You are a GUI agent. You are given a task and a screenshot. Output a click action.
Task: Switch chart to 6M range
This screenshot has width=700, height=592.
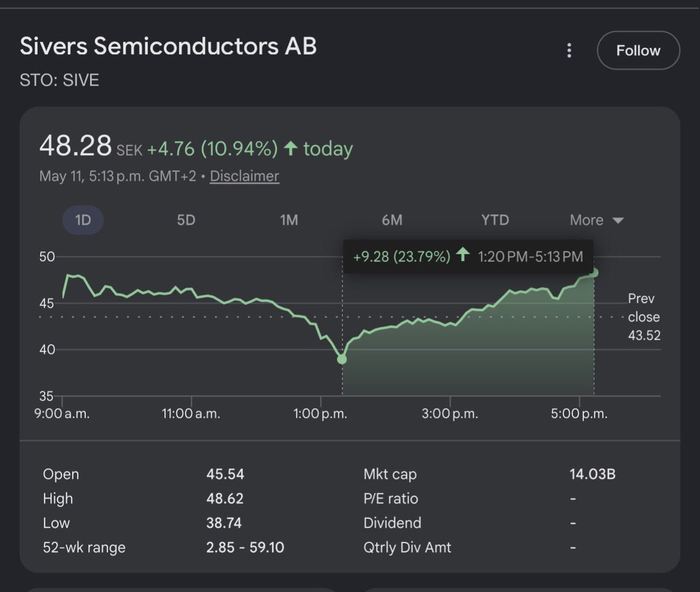[392, 220]
